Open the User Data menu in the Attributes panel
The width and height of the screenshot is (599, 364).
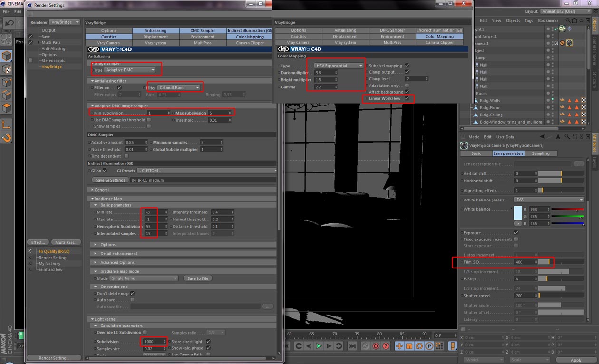pyautogui.click(x=505, y=137)
